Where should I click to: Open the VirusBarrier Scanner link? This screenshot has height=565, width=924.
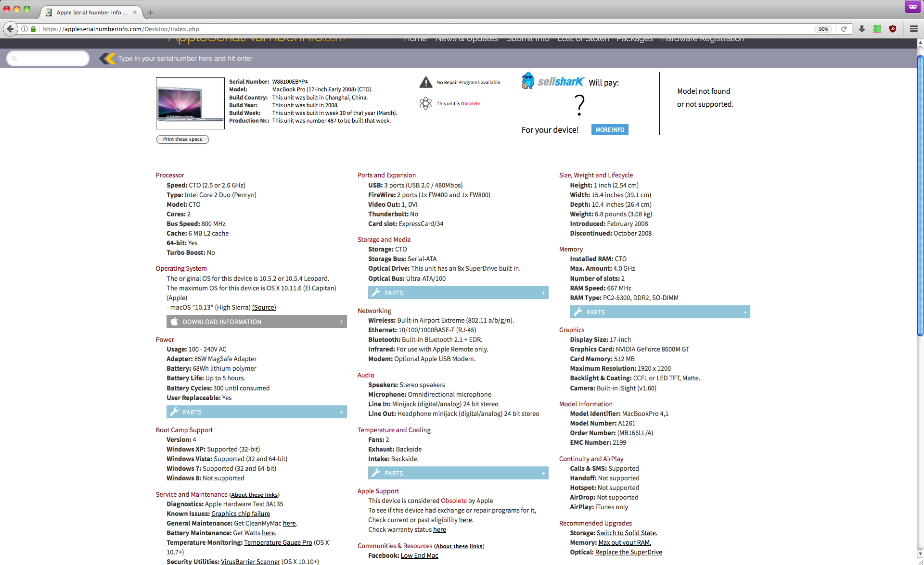point(250,562)
